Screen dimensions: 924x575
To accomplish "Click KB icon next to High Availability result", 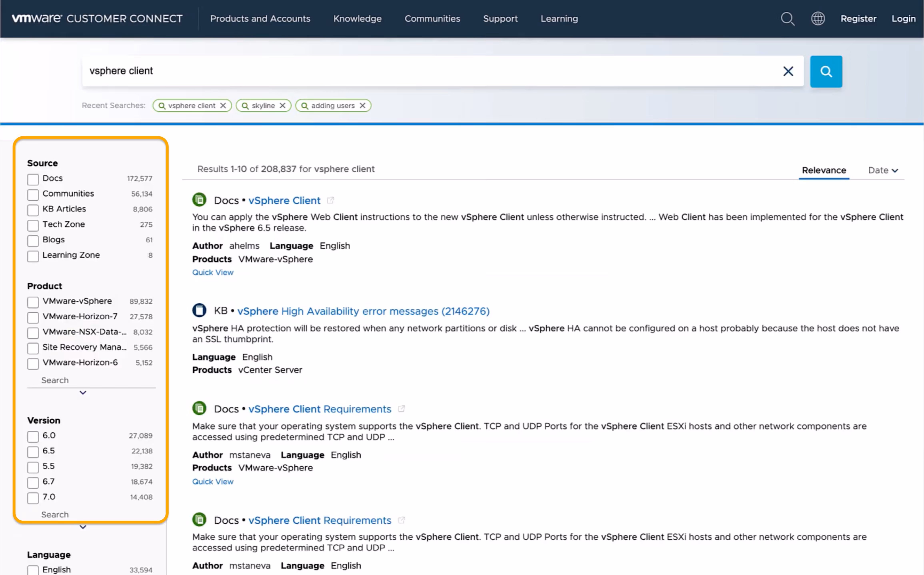I will point(199,310).
